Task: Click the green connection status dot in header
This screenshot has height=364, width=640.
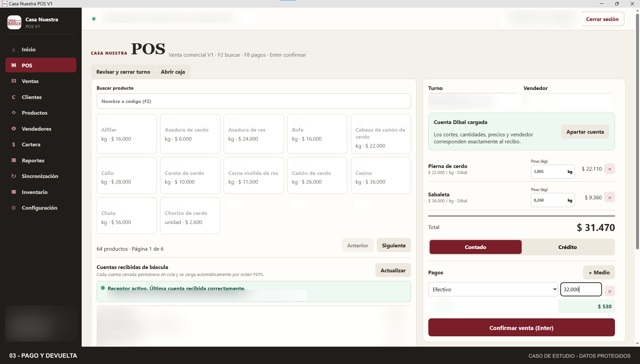Action: coord(94,19)
